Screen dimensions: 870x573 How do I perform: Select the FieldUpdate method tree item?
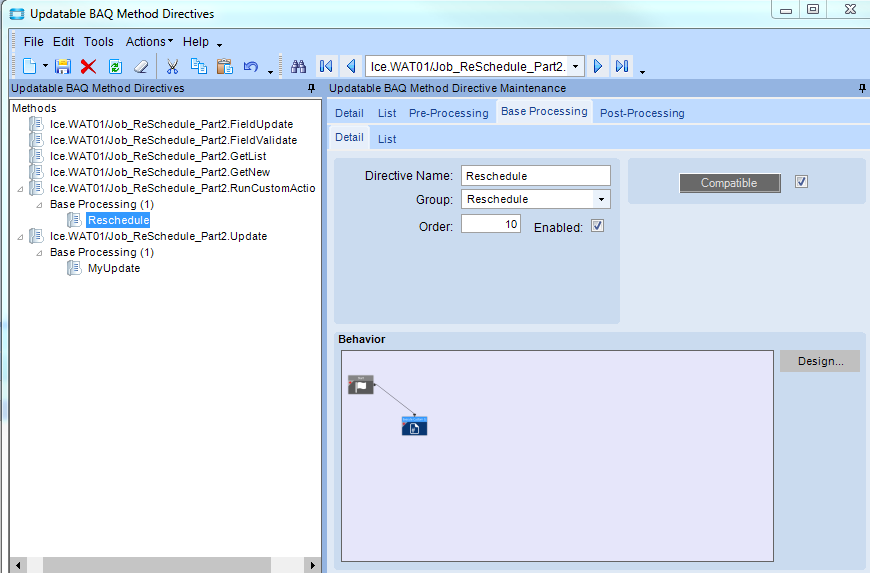click(171, 124)
